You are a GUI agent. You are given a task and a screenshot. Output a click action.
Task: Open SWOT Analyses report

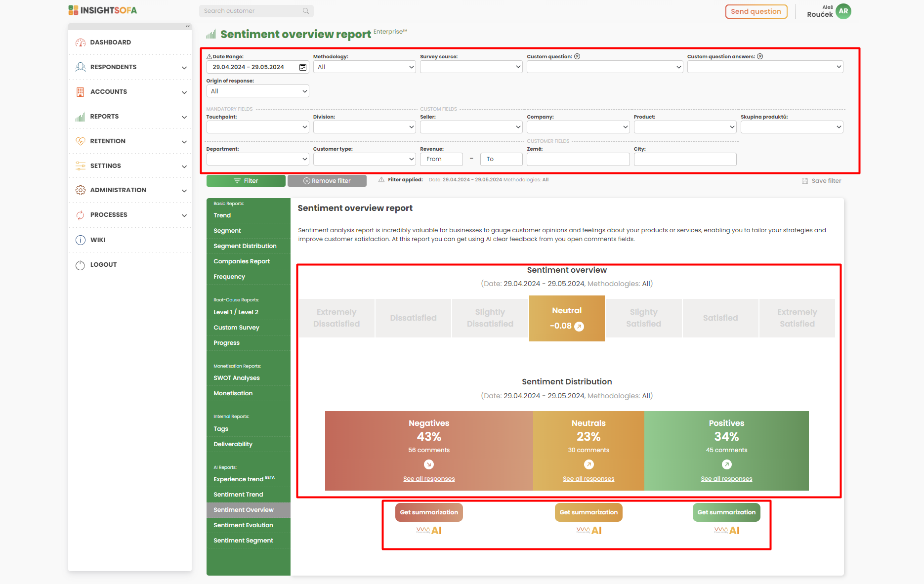pyautogui.click(x=237, y=378)
